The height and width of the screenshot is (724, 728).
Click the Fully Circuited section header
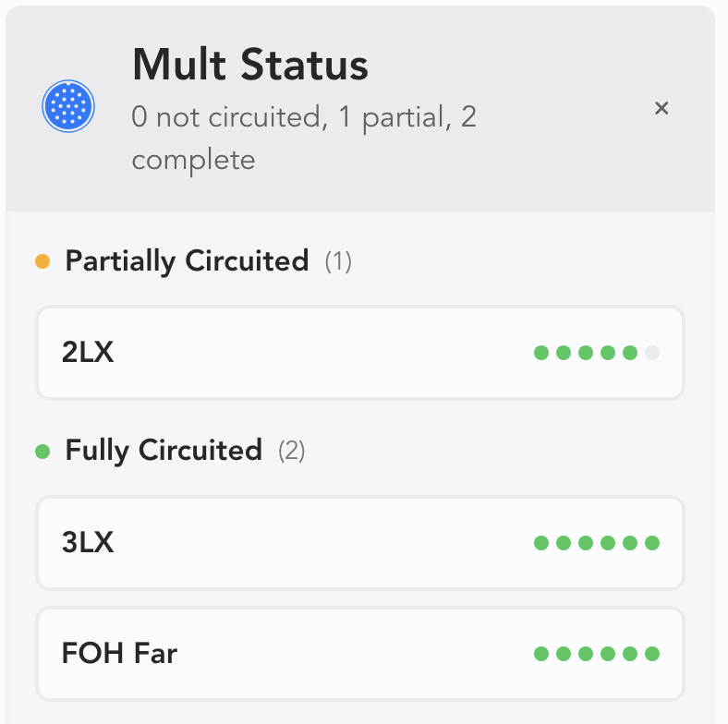(164, 451)
